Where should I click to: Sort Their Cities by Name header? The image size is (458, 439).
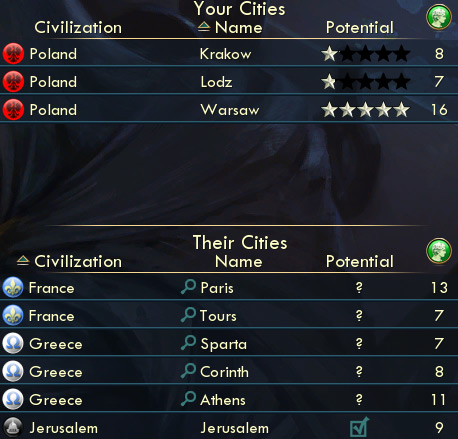pos(239,261)
